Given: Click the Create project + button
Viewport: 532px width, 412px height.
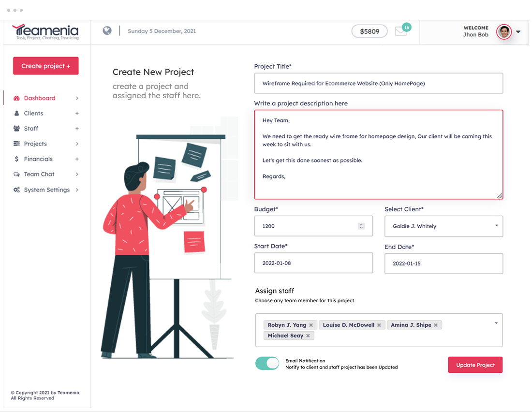Looking at the screenshot, I should point(46,66).
